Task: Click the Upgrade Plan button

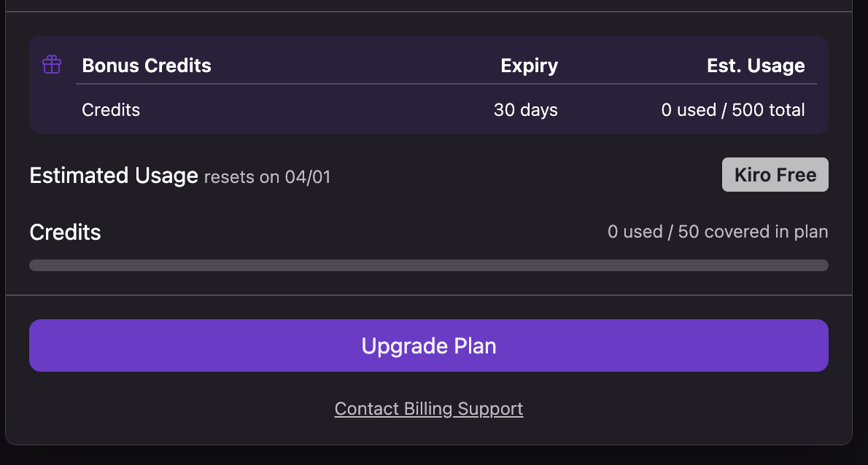Action: tap(429, 345)
